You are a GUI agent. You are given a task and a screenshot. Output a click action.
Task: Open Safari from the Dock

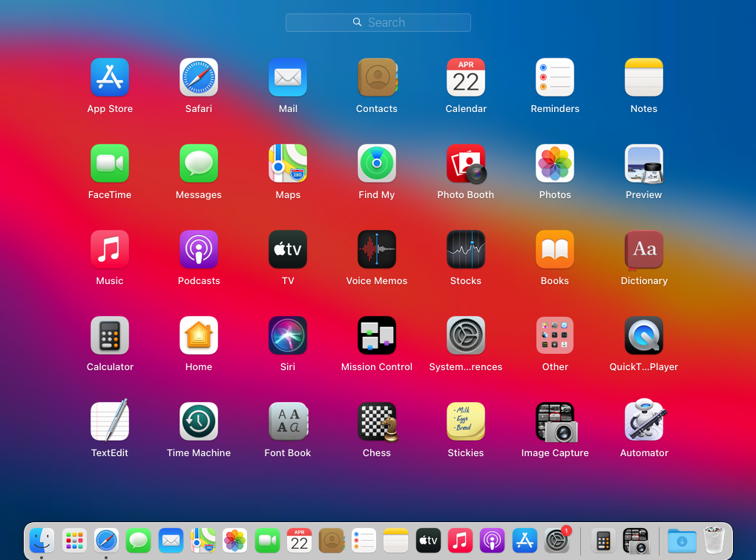coord(106,541)
